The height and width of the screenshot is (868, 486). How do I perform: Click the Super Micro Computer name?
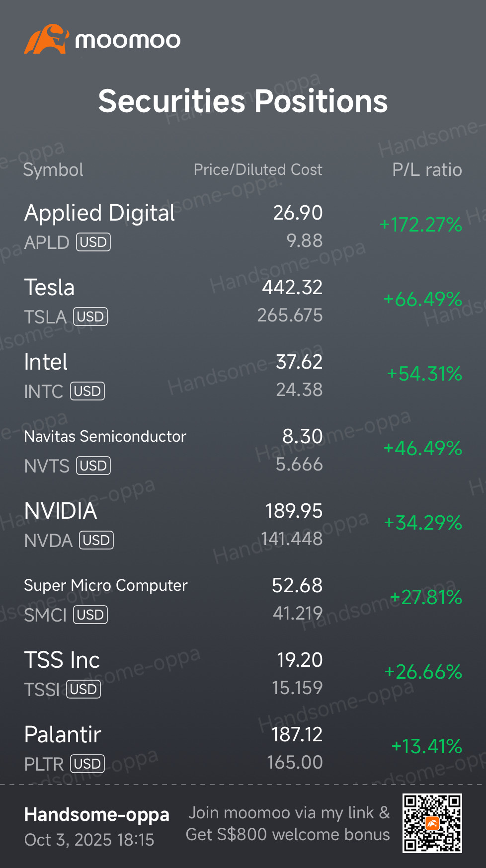[106, 585]
